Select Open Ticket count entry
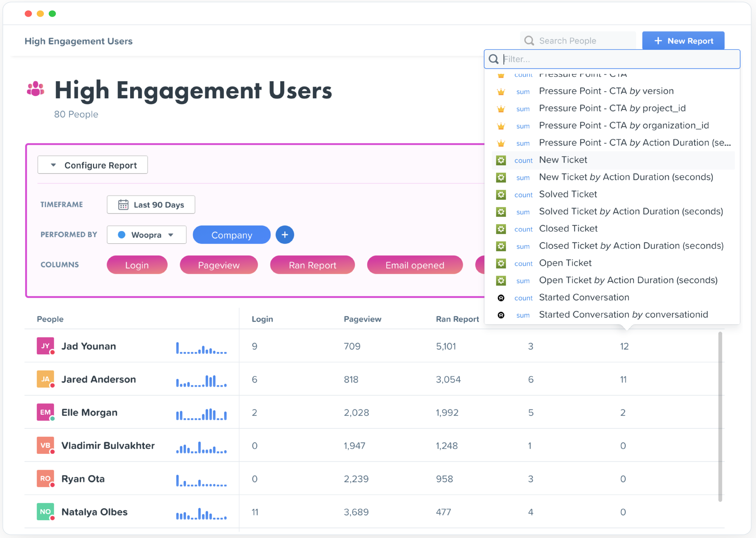The width and height of the screenshot is (756, 538). point(613,264)
